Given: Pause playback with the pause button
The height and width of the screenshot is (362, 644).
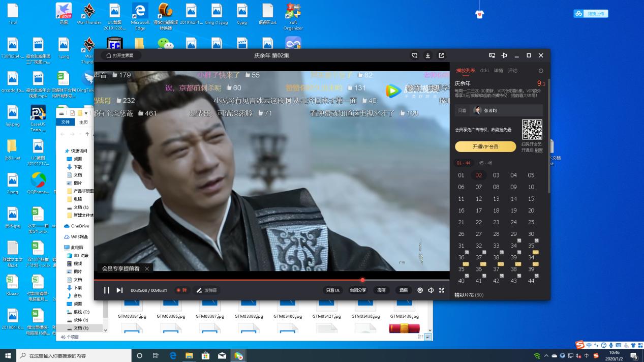Looking at the screenshot, I should click(x=107, y=290).
